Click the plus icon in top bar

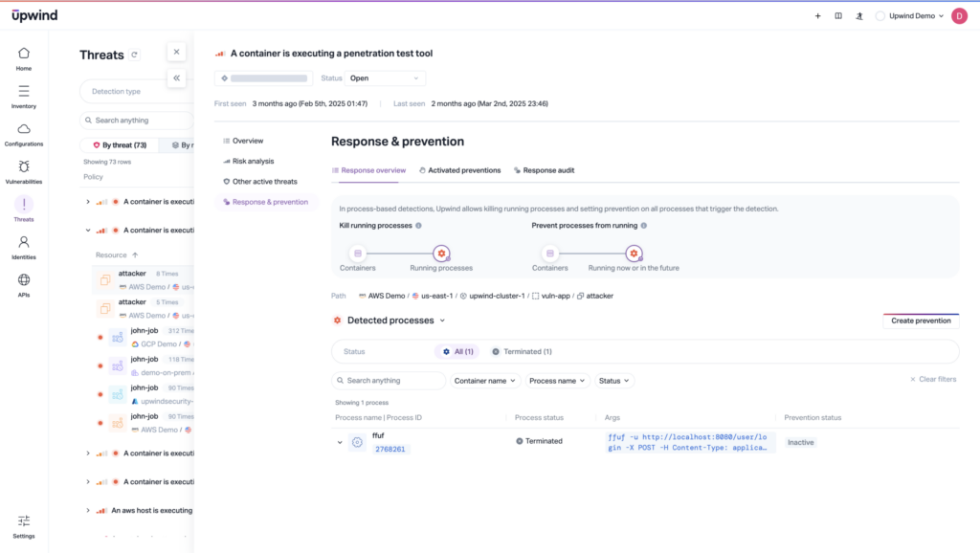pyautogui.click(x=817, y=16)
